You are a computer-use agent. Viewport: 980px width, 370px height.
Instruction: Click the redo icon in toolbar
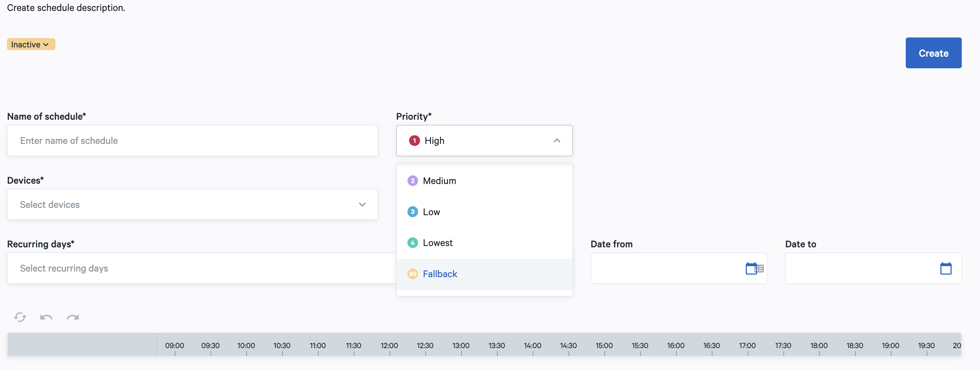click(x=73, y=317)
